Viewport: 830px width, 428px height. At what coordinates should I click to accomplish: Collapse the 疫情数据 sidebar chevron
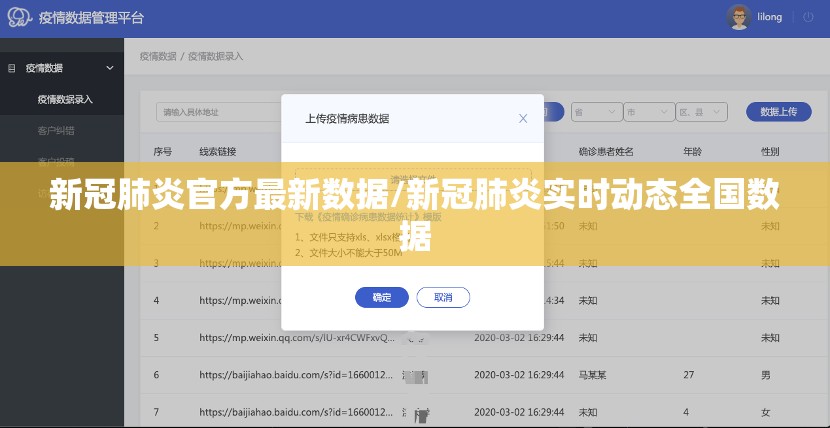point(110,68)
